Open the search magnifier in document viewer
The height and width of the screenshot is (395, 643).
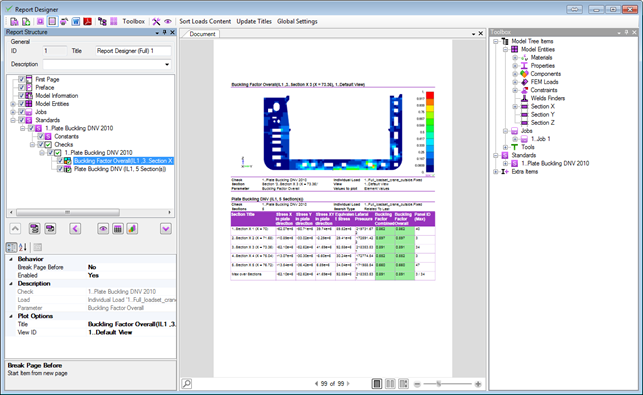click(x=187, y=384)
